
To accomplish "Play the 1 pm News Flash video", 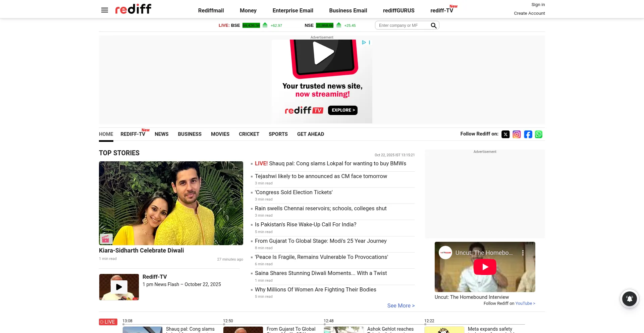I will coord(119,287).
